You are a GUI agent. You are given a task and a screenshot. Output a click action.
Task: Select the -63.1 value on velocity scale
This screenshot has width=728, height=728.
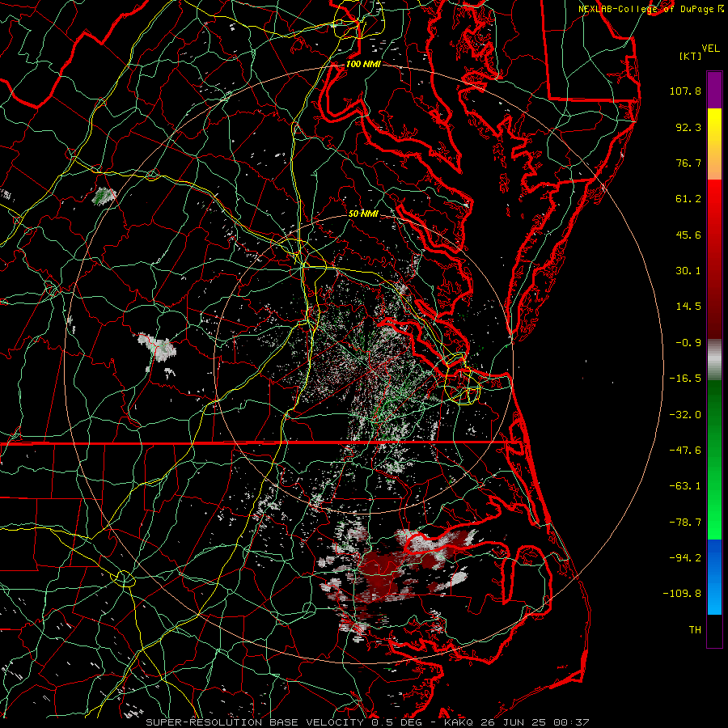(x=685, y=486)
